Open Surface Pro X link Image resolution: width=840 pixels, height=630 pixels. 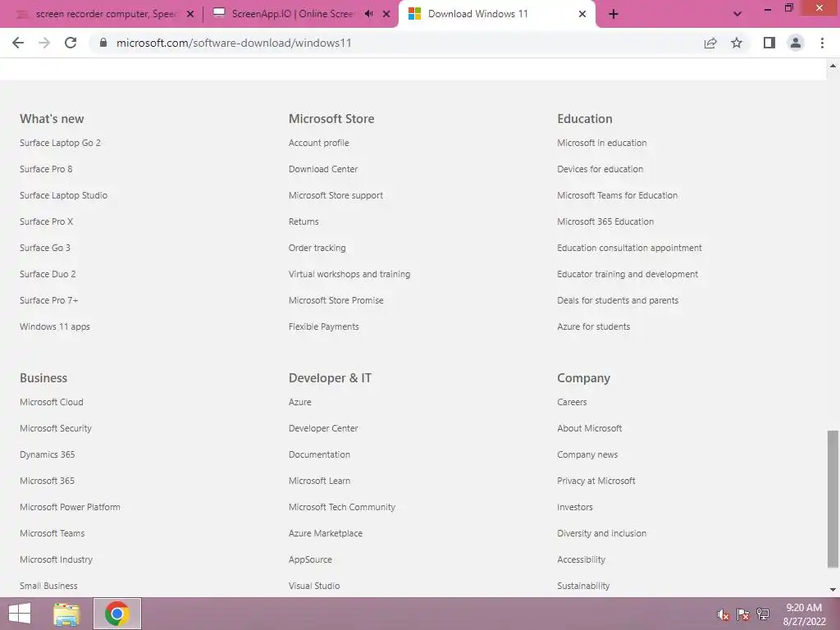point(46,221)
